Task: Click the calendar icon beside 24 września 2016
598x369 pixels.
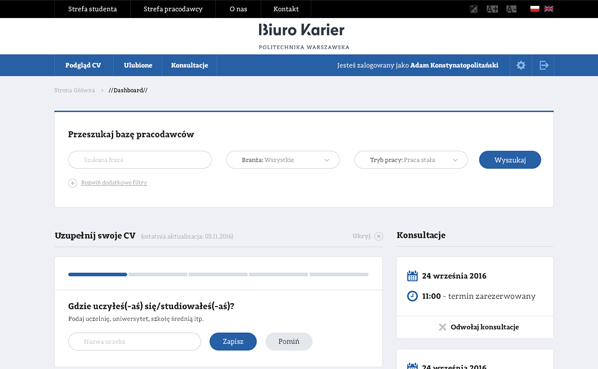Action: click(x=412, y=276)
